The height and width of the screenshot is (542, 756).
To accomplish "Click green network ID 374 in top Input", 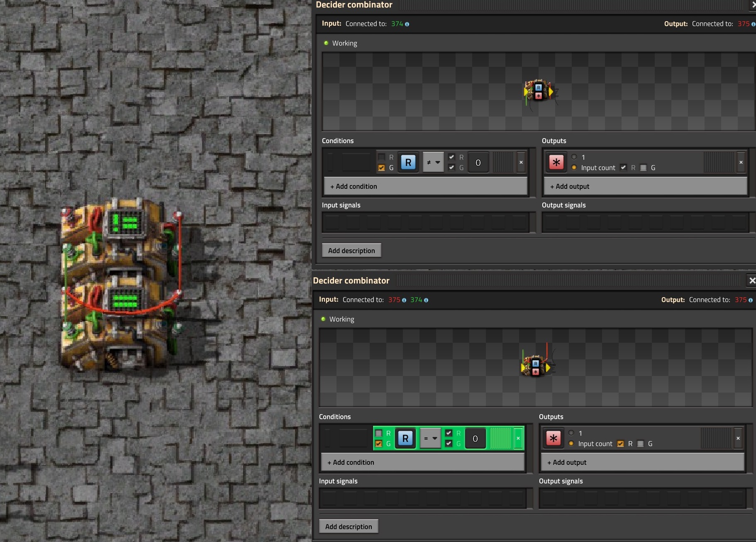I will pos(397,24).
